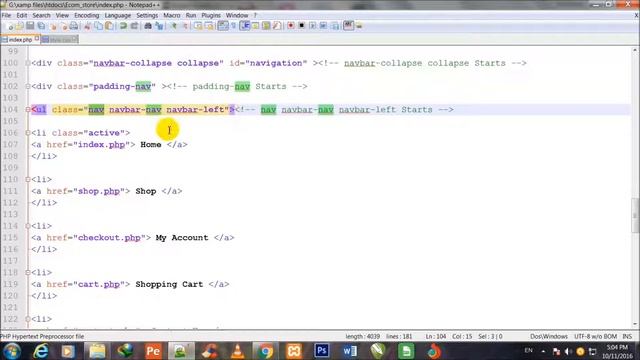Click the "index.php" href text on line 107
Screen dimensions: 640x360
101,144
